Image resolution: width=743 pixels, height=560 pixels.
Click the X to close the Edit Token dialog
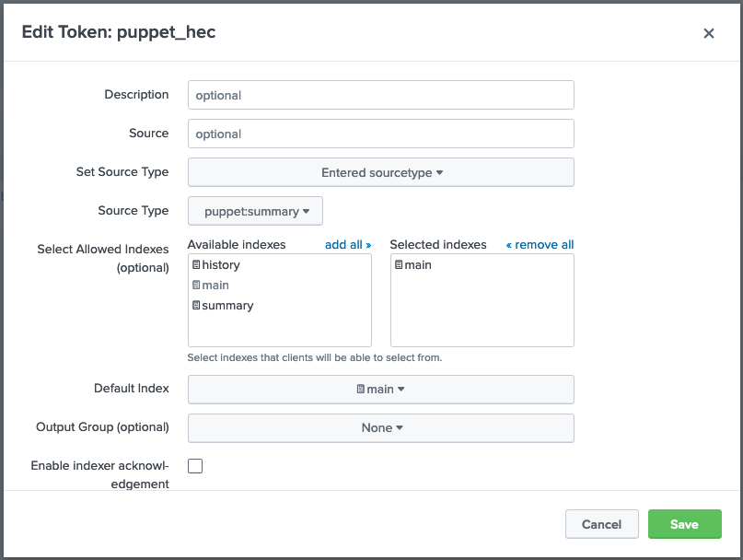709,33
